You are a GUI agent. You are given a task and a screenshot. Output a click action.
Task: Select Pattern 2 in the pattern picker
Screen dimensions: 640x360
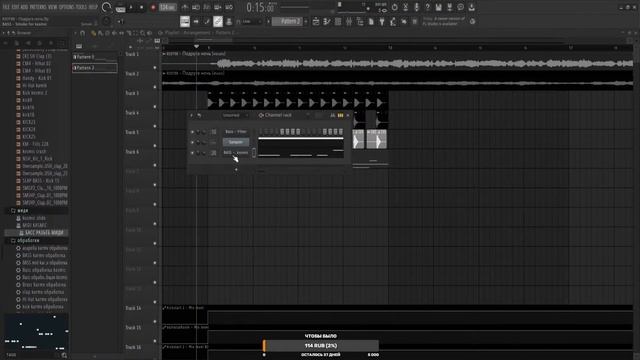(95, 68)
